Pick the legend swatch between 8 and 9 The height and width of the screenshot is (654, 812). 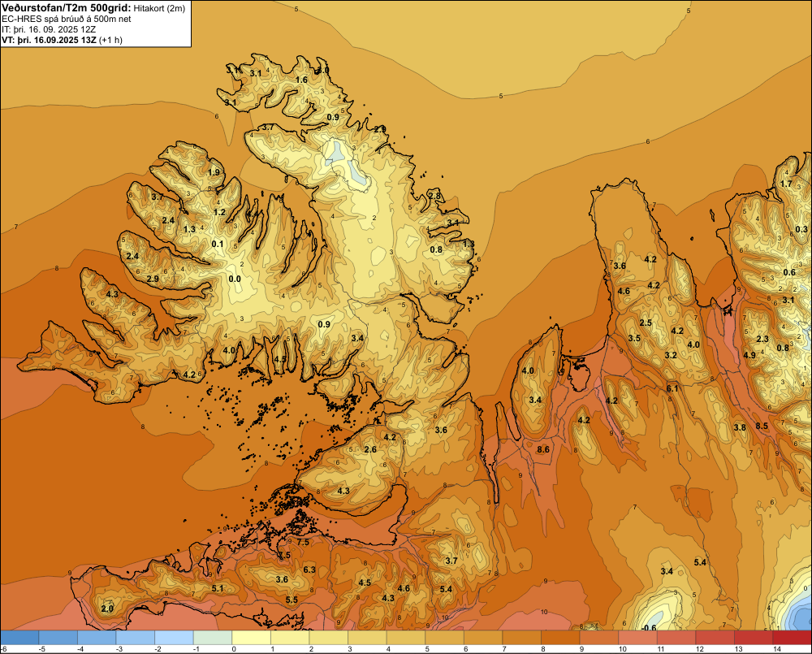[x=561, y=638]
